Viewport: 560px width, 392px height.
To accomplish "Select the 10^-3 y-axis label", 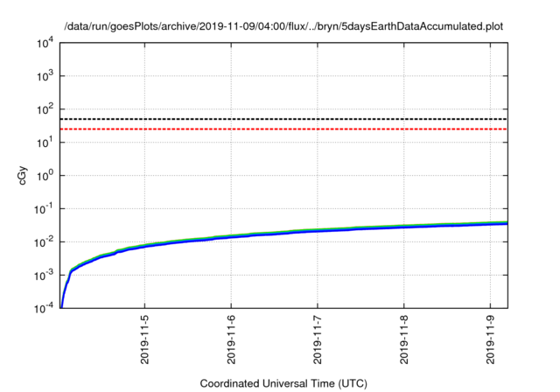I will coord(44,276).
